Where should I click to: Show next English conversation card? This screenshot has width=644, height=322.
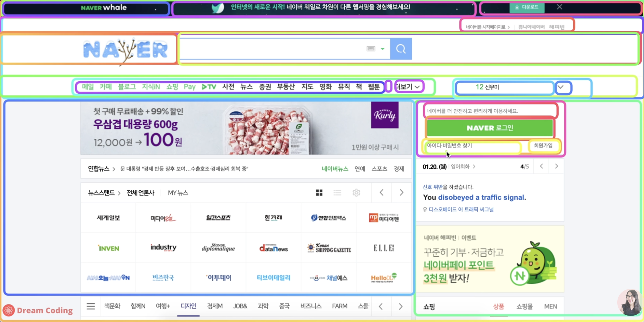(x=556, y=166)
